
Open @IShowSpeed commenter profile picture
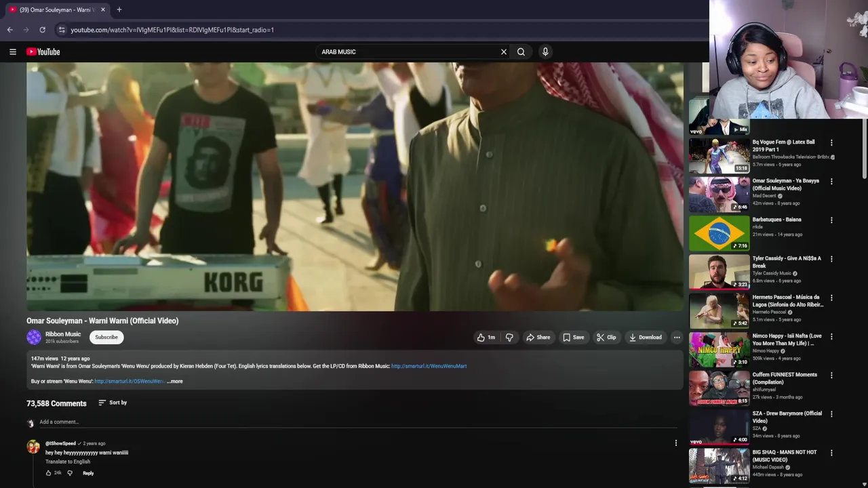(x=33, y=447)
